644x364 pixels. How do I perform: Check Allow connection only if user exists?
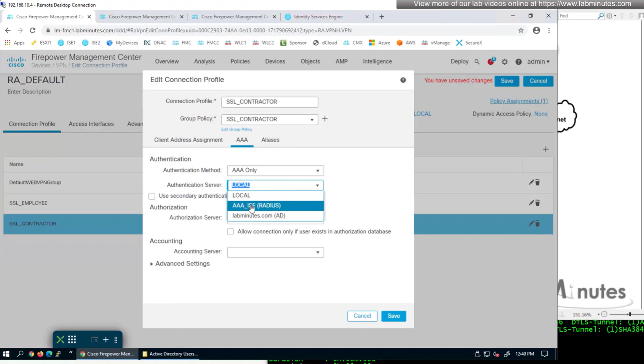[x=231, y=232]
